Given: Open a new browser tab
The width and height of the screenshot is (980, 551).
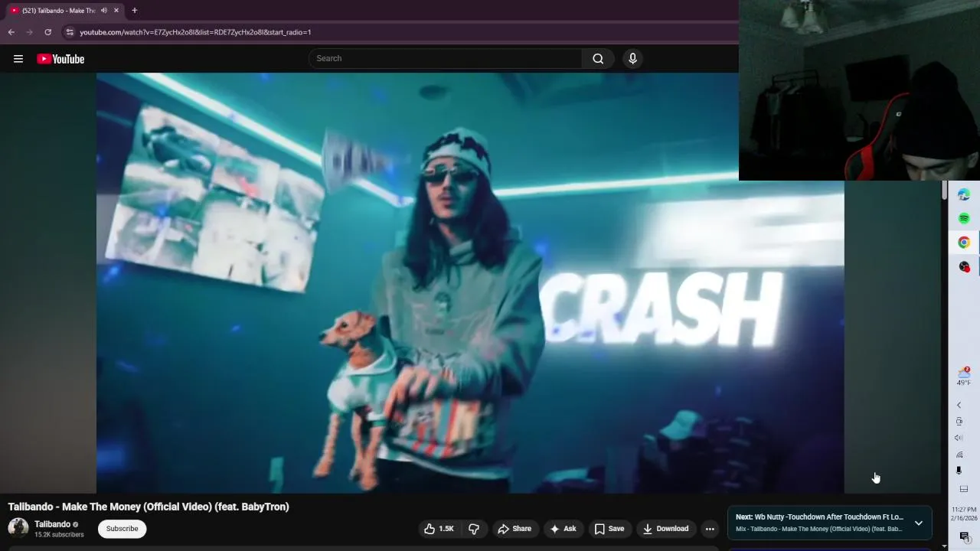Looking at the screenshot, I should [134, 10].
